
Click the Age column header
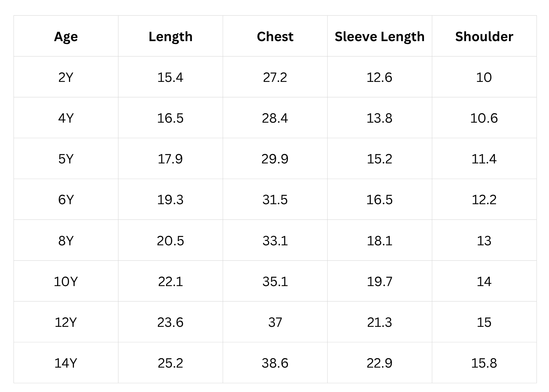tap(66, 37)
